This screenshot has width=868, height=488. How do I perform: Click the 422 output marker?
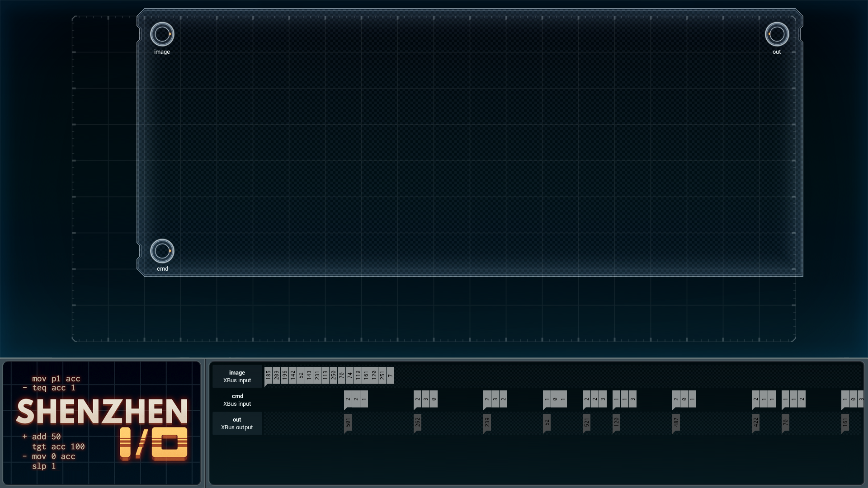755,423
